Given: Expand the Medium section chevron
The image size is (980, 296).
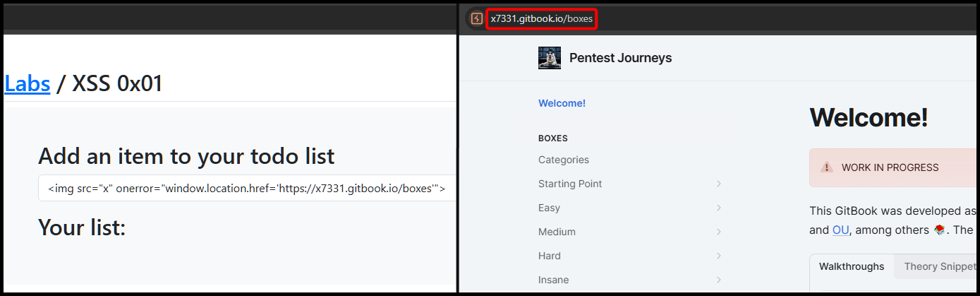Looking at the screenshot, I should (719, 232).
